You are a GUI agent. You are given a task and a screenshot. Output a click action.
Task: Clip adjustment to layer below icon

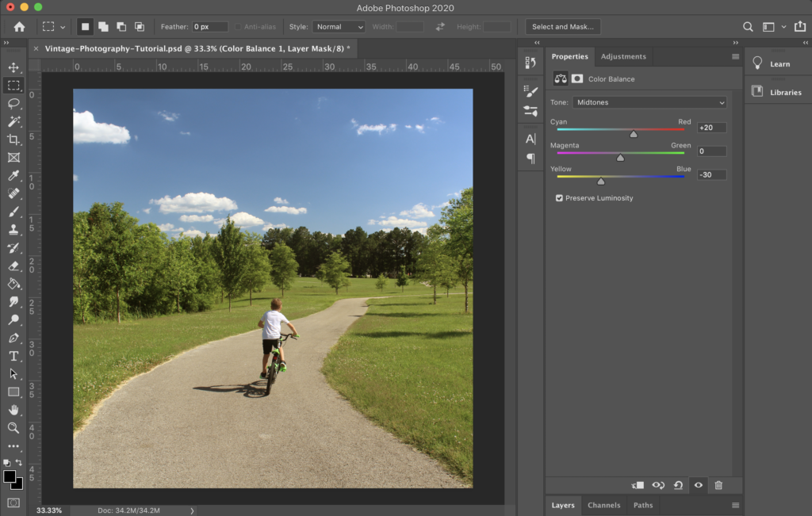pyautogui.click(x=638, y=485)
